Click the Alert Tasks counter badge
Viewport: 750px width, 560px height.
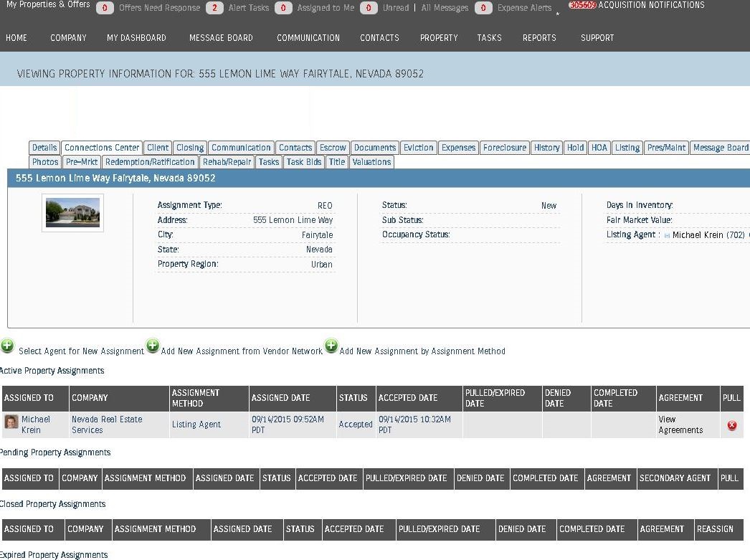(x=214, y=9)
